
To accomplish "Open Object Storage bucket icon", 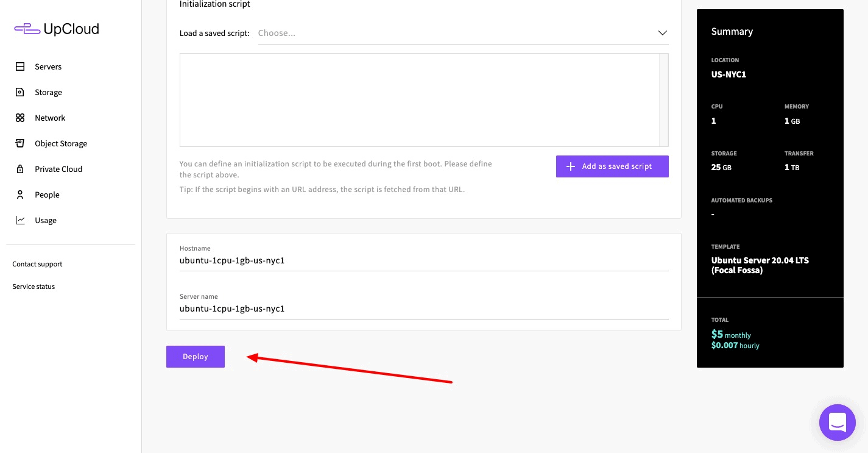I will pyautogui.click(x=20, y=143).
